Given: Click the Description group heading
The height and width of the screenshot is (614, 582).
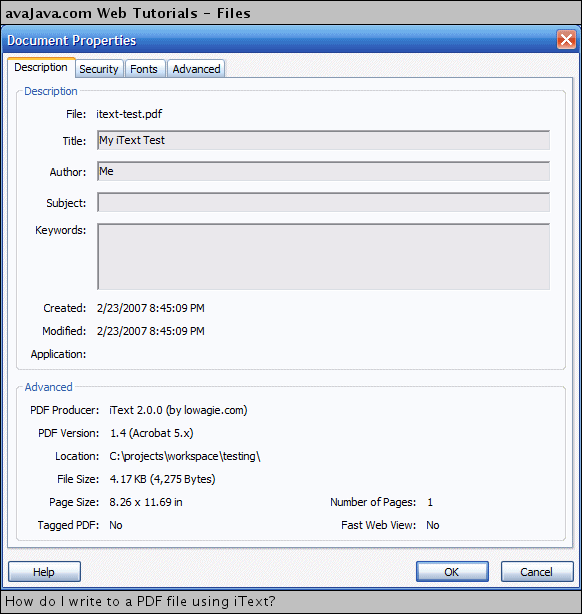Looking at the screenshot, I should click(x=51, y=91).
